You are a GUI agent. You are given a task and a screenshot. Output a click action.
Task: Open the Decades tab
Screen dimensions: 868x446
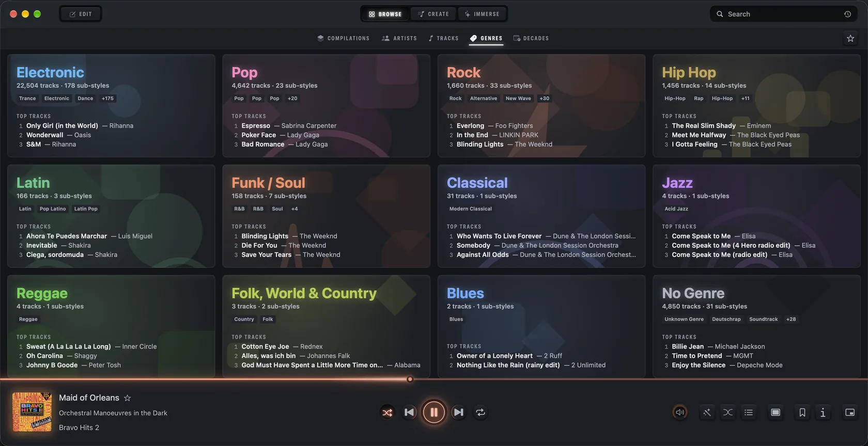(531, 38)
